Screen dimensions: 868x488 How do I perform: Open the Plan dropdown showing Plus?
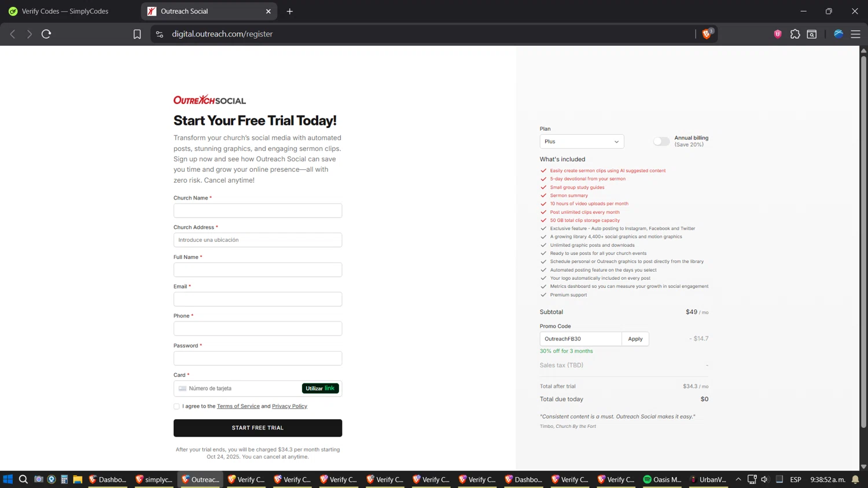point(582,141)
